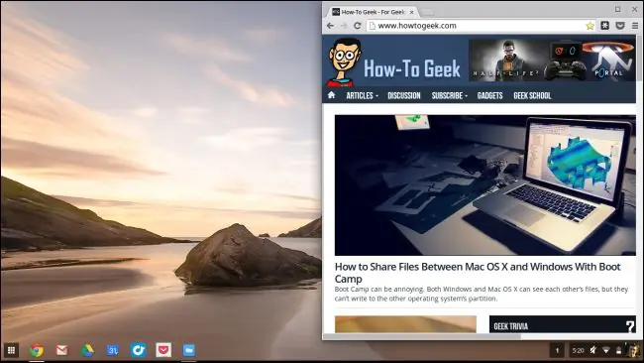Open the Discussion nav item
644x363 pixels.
pyautogui.click(x=403, y=96)
